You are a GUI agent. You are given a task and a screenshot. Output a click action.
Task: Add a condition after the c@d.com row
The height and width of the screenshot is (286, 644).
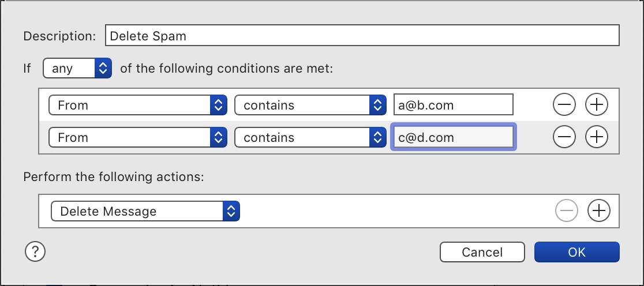click(597, 137)
